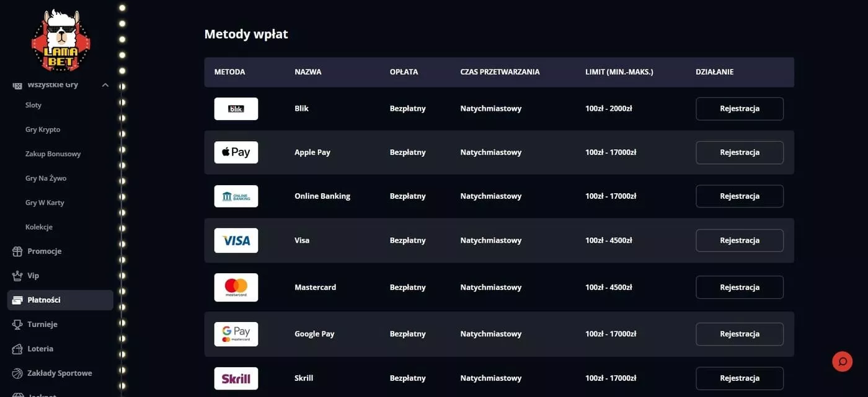Viewport: 868px width, 397px height.
Task: Select Gry Na Żywo menu item
Action: [46, 178]
